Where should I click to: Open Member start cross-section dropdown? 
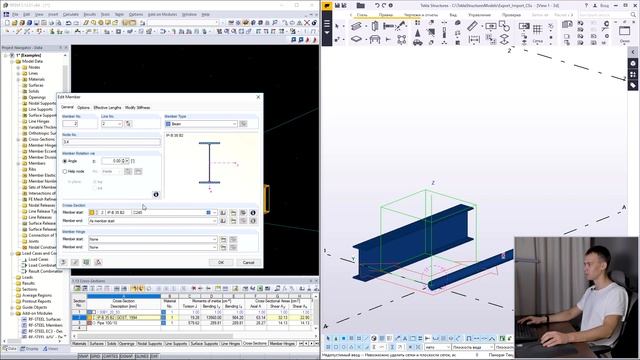coord(214,213)
